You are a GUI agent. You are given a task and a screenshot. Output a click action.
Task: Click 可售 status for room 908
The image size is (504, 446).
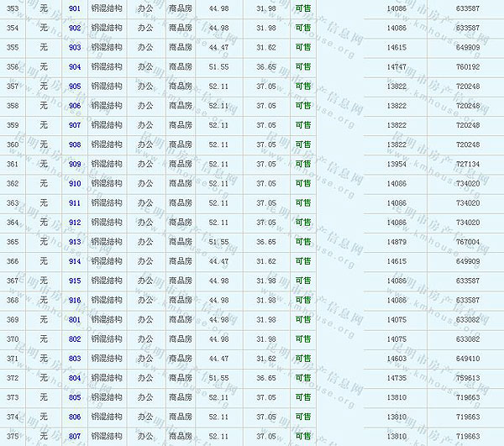[x=302, y=144]
